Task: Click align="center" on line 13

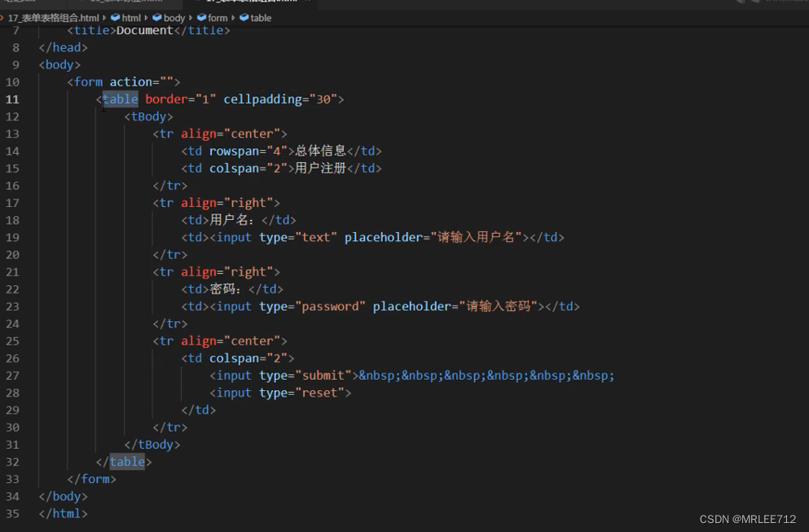Action: 231,134
